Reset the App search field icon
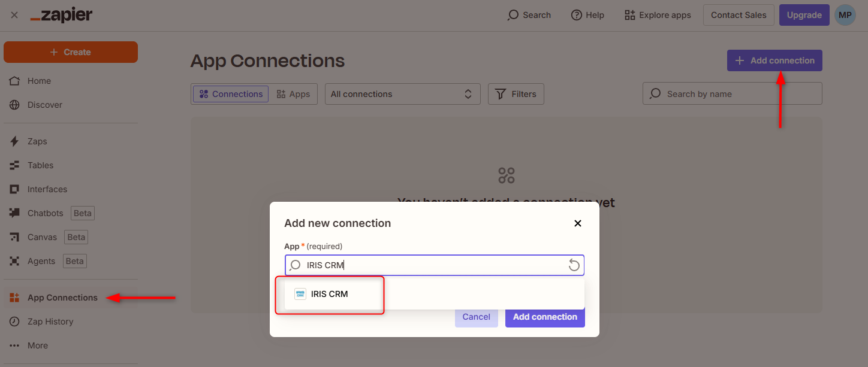The width and height of the screenshot is (868, 367). [574, 265]
